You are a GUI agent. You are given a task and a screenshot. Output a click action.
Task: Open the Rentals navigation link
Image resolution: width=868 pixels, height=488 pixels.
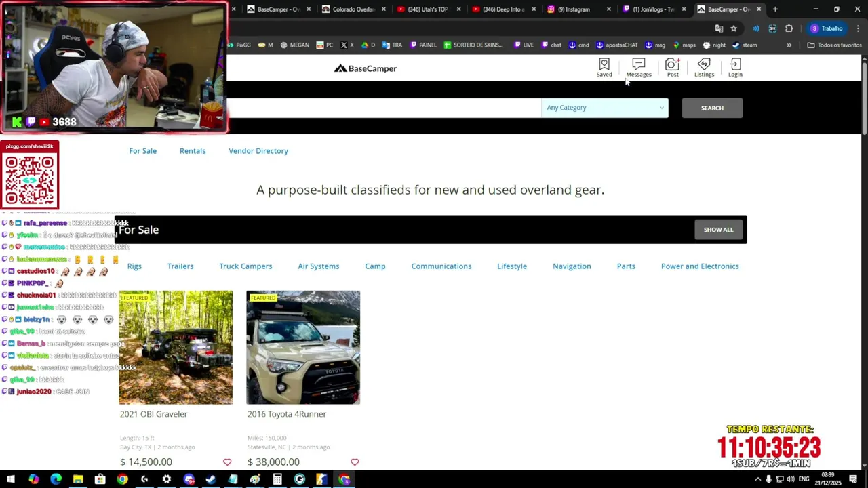193,151
